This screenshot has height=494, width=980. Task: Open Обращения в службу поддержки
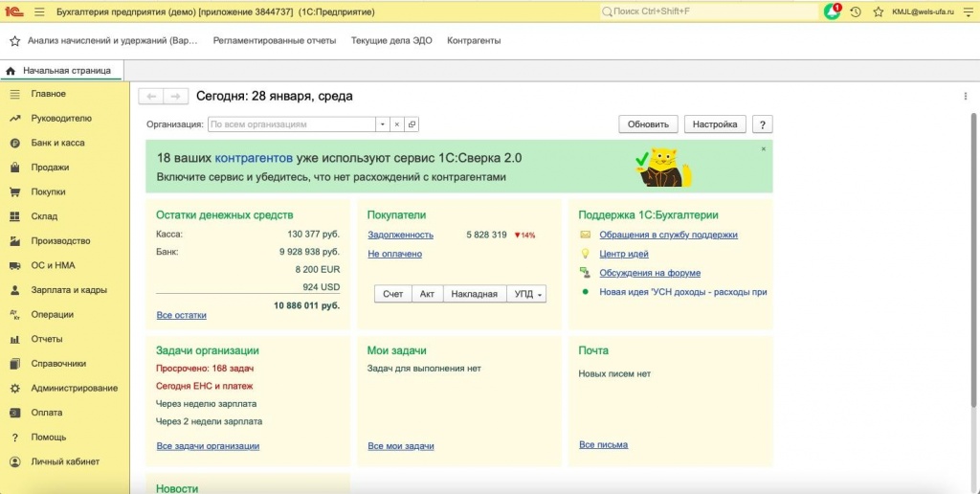tap(669, 236)
